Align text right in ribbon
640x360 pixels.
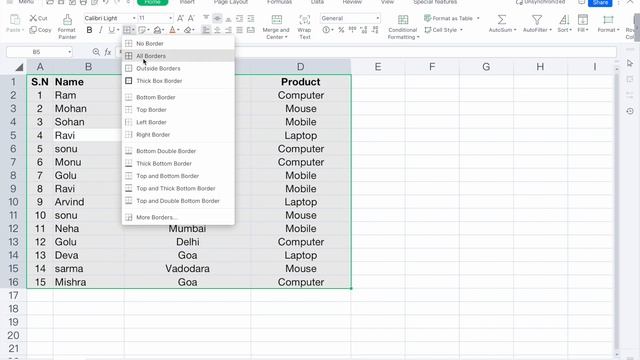tap(229, 30)
